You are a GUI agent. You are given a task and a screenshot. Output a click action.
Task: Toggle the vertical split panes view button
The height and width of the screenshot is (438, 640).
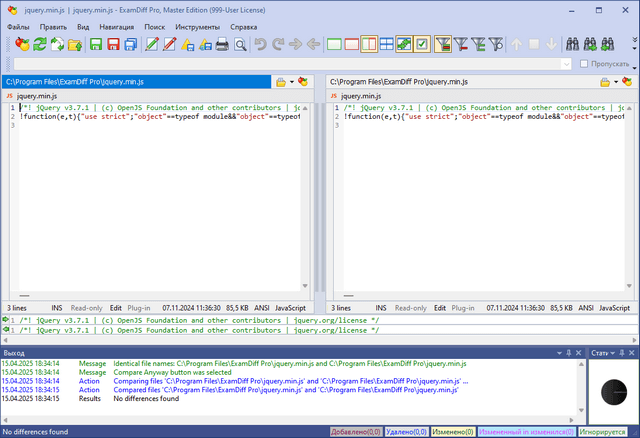(x=369, y=44)
